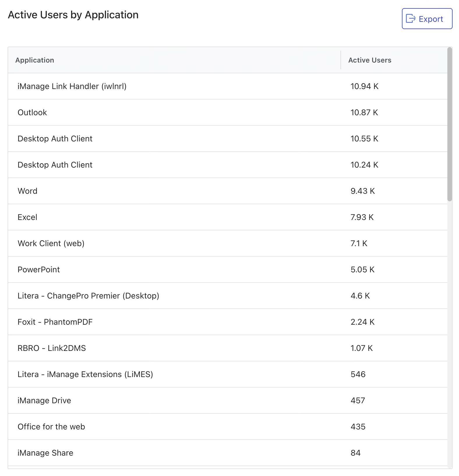Click the table's vertical scrollbar thumb

[x=450, y=124]
